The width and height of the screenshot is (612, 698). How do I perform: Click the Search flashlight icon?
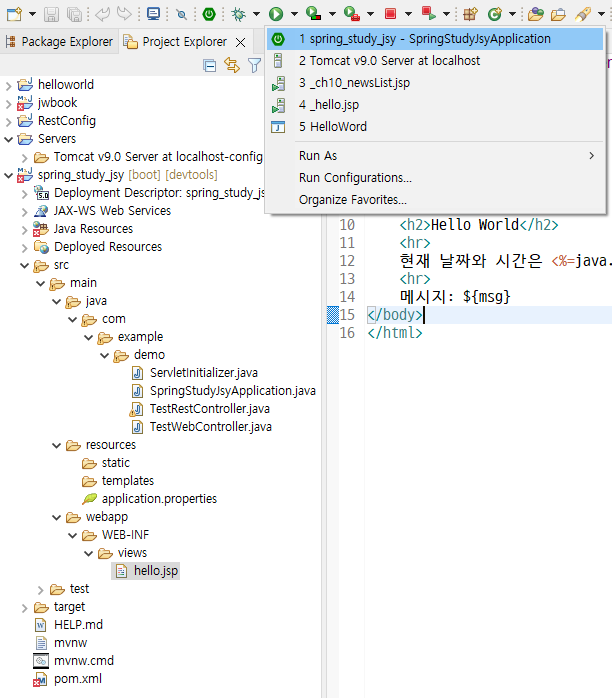tap(583, 14)
